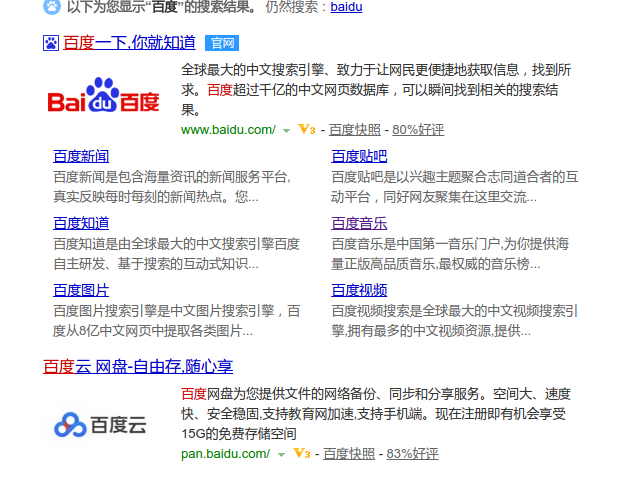Screen dimensions: 640x480
Task: Open the 百度云 logo thumbnail
Action: (100, 424)
